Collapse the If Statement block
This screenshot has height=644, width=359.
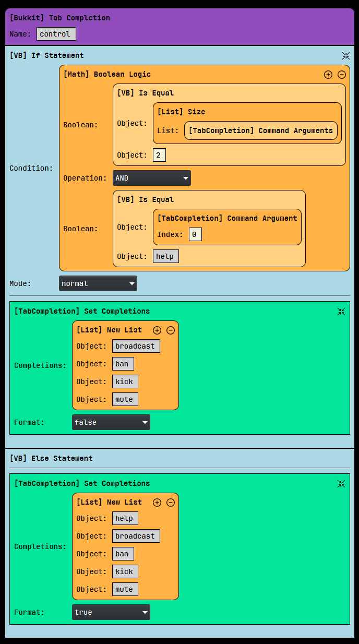346,56
